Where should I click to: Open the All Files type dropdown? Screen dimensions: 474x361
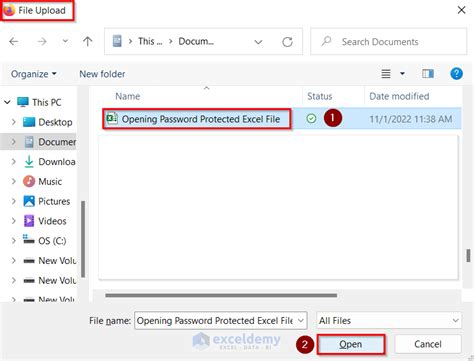389,321
